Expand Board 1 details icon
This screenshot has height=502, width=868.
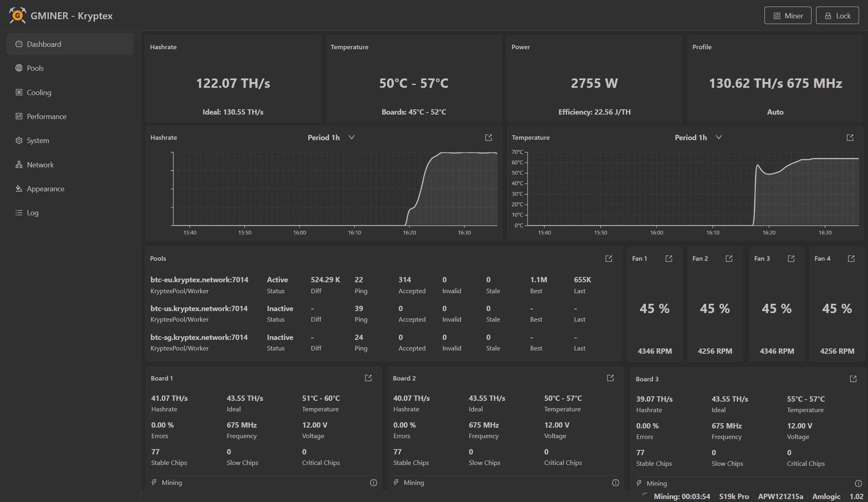click(368, 378)
